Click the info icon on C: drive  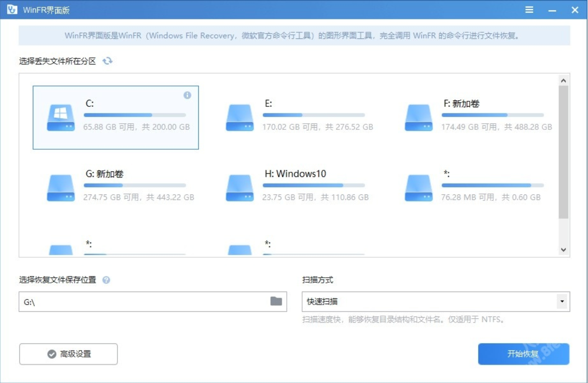pyautogui.click(x=187, y=95)
